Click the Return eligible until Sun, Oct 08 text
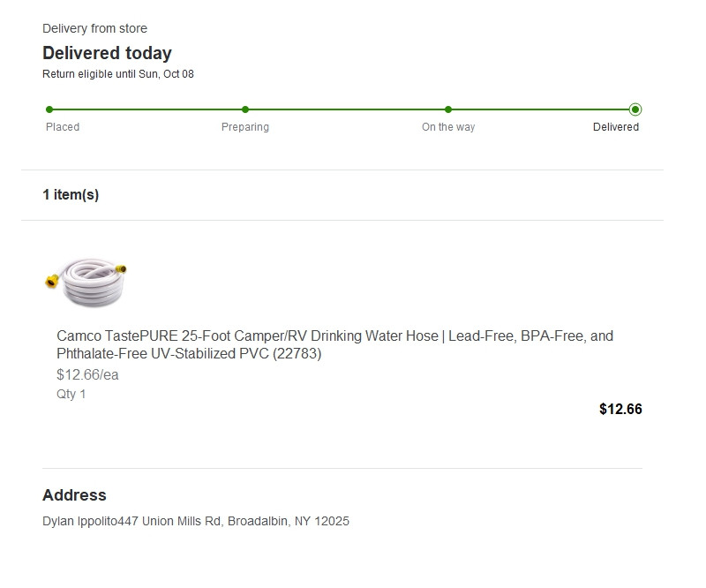This screenshot has width=706, height=588. tap(118, 74)
